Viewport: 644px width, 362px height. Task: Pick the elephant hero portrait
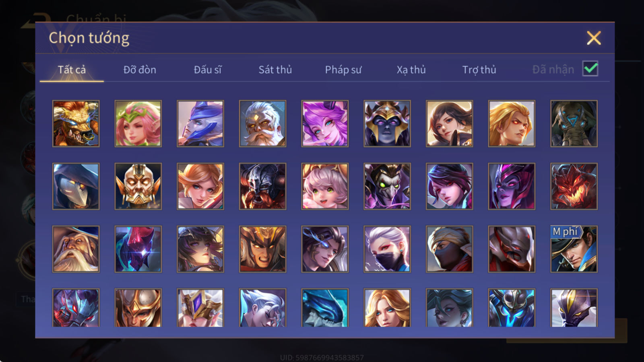pyautogui.click(x=574, y=123)
